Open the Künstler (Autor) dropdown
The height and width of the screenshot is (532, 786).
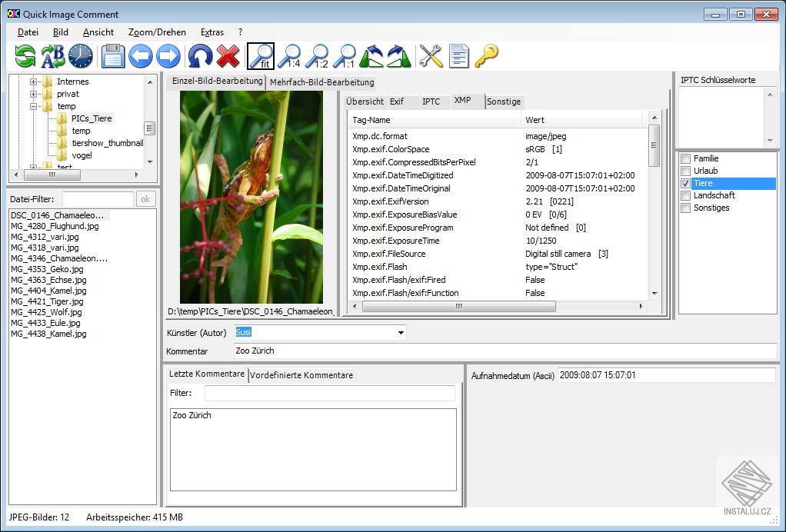[401, 333]
